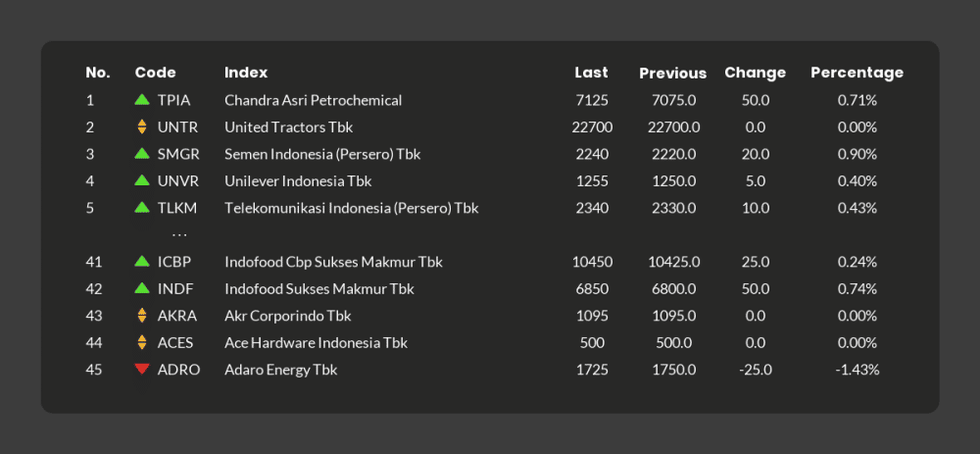The height and width of the screenshot is (454, 980).
Task: Click the orange unchanged arrows beside ACES
Action: click(142, 342)
